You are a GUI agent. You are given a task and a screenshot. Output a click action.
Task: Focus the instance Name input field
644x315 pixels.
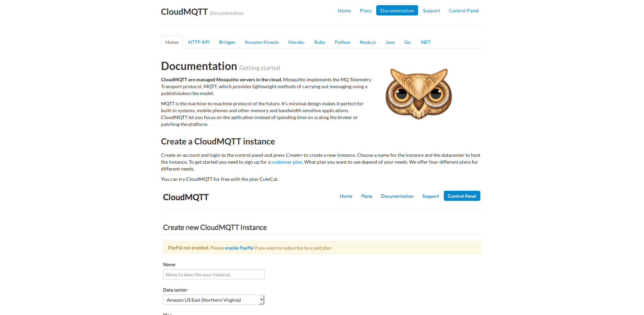coord(214,275)
